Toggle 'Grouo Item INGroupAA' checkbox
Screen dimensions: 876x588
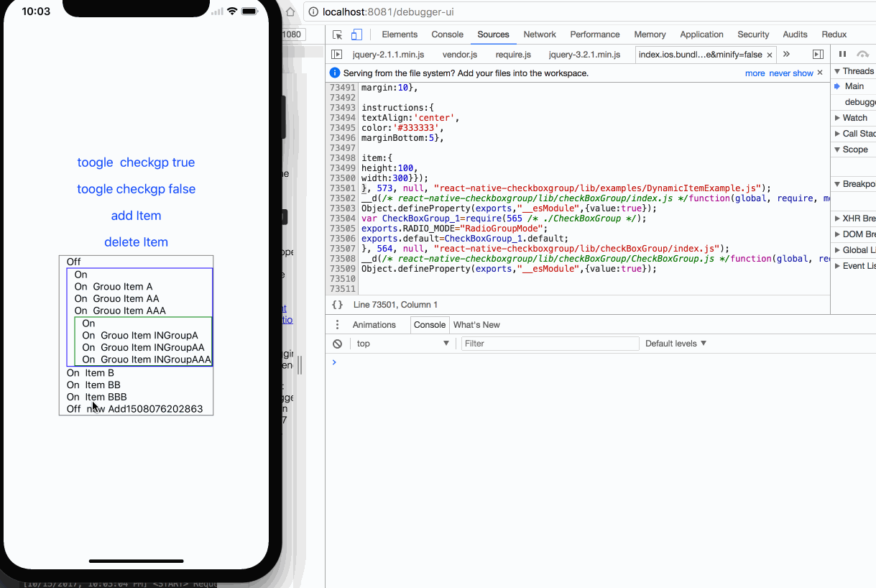pyautogui.click(x=143, y=348)
